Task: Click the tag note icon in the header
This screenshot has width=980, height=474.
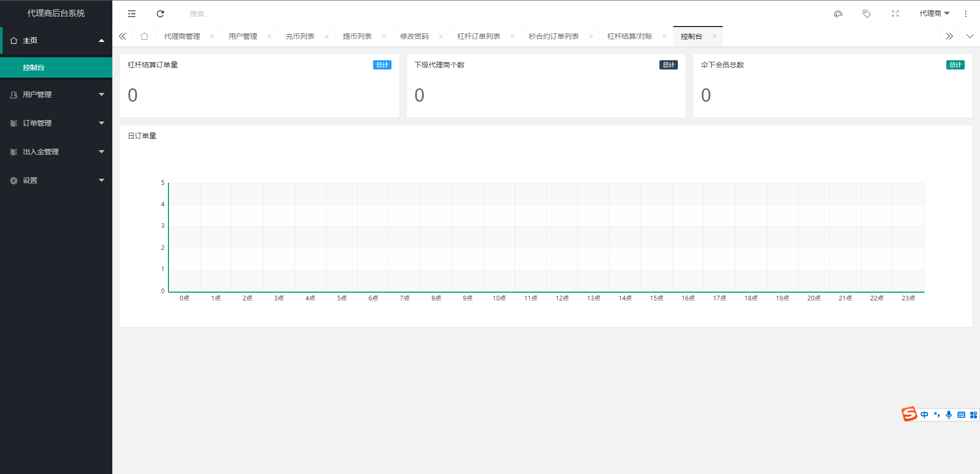Action: (x=866, y=14)
